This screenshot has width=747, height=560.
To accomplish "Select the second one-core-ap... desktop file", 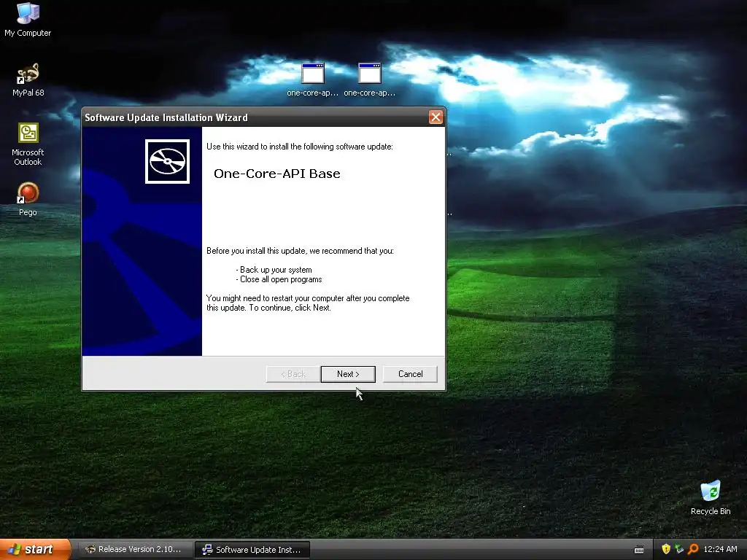I will point(370,79).
